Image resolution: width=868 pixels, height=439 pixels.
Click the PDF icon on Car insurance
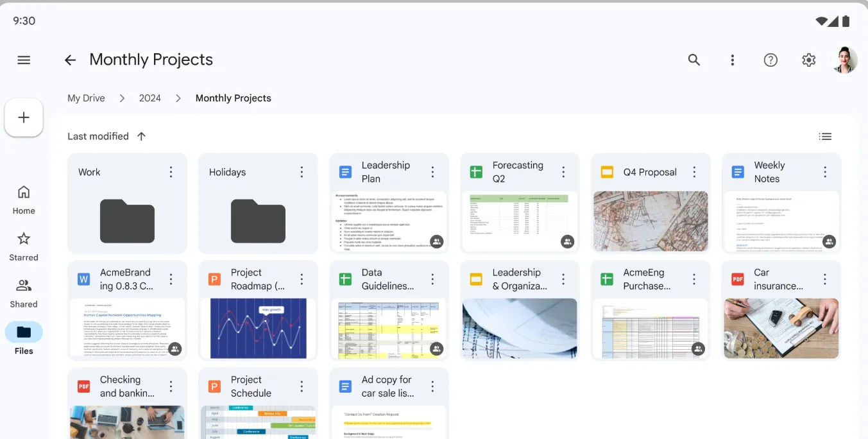point(738,279)
